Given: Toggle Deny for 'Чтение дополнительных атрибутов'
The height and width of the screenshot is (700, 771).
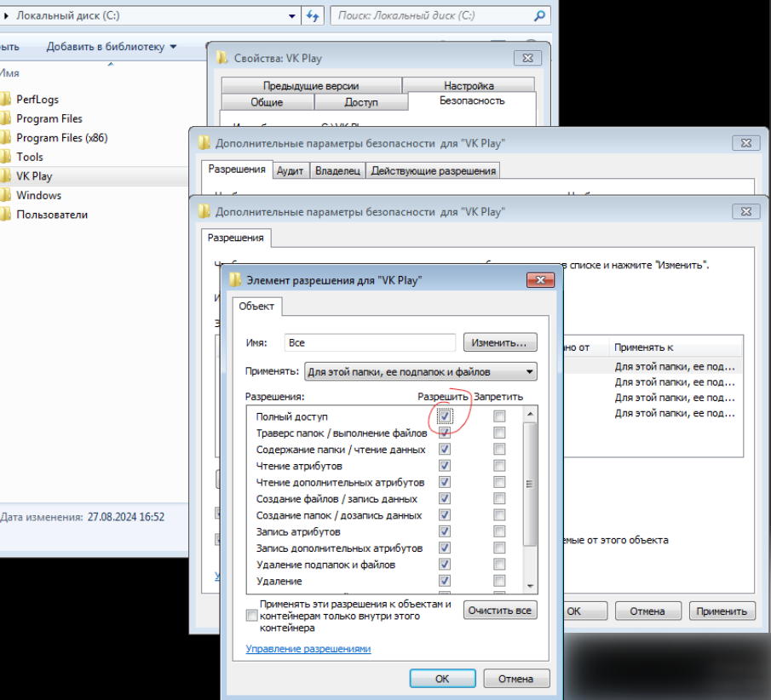Looking at the screenshot, I should point(499,482).
